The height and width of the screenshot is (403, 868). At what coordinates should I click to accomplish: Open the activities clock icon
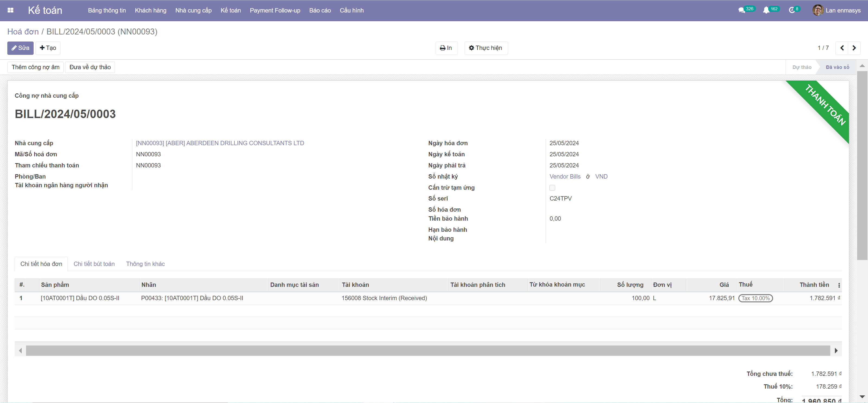point(792,10)
